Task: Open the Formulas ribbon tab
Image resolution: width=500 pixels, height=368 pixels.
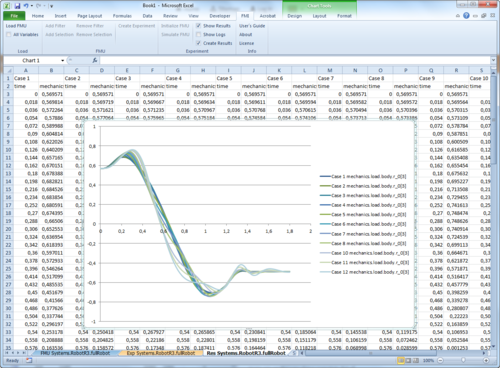Action: click(122, 16)
